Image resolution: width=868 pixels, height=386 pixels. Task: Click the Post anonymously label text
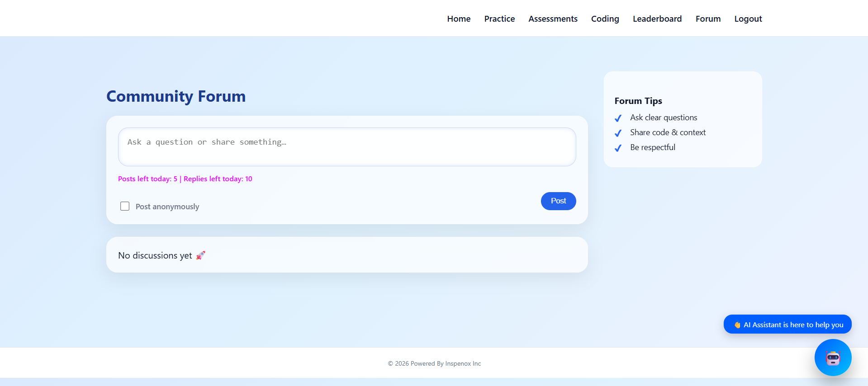[x=167, y=207]
